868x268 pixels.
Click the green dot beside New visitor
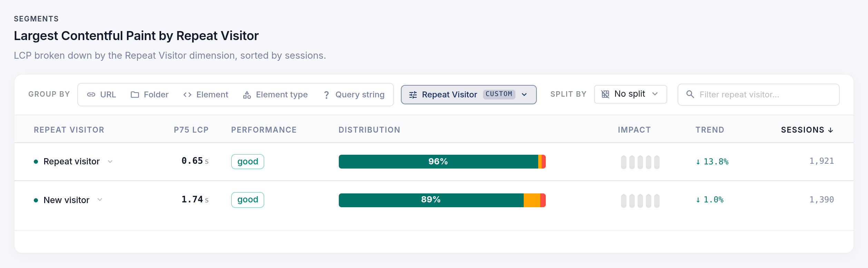point(36,200)
